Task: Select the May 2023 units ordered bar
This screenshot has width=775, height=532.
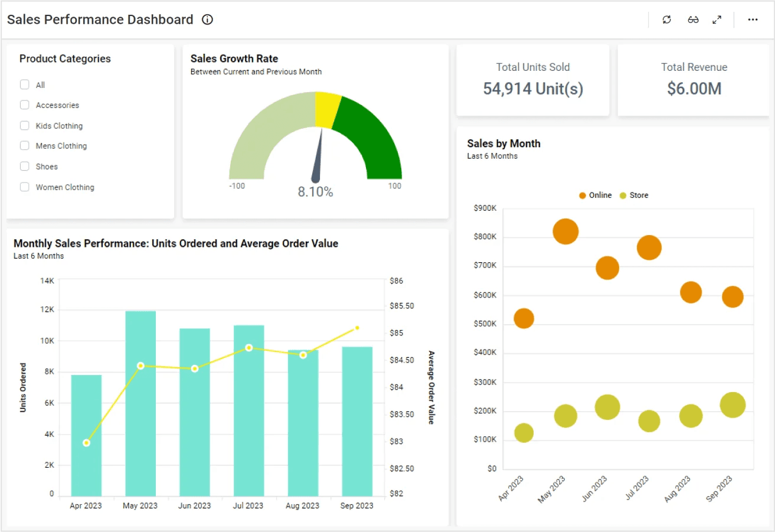Action: pos(140,403)
